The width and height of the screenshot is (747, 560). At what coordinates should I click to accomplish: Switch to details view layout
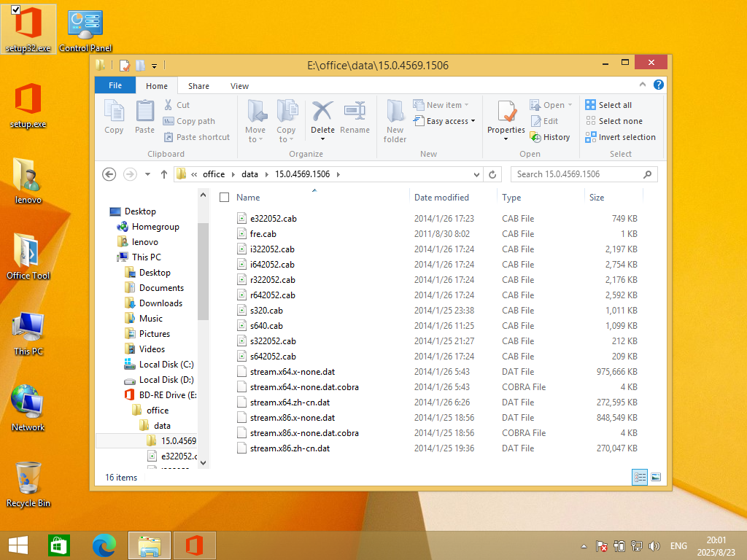tap(640, 477)
